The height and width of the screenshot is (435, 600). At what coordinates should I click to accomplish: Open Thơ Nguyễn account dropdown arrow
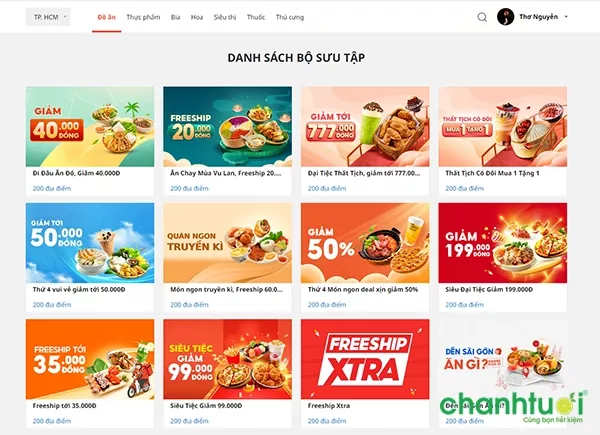click(566, 17)
